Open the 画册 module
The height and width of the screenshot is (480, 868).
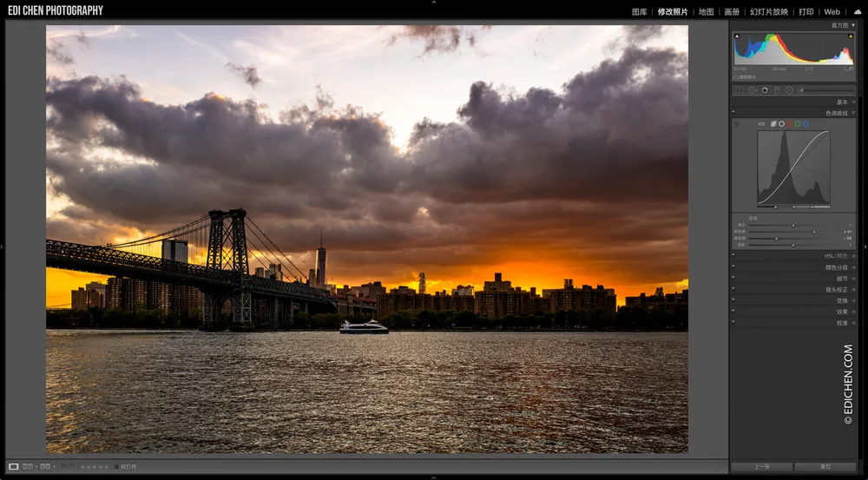click(x=732, y=11)
